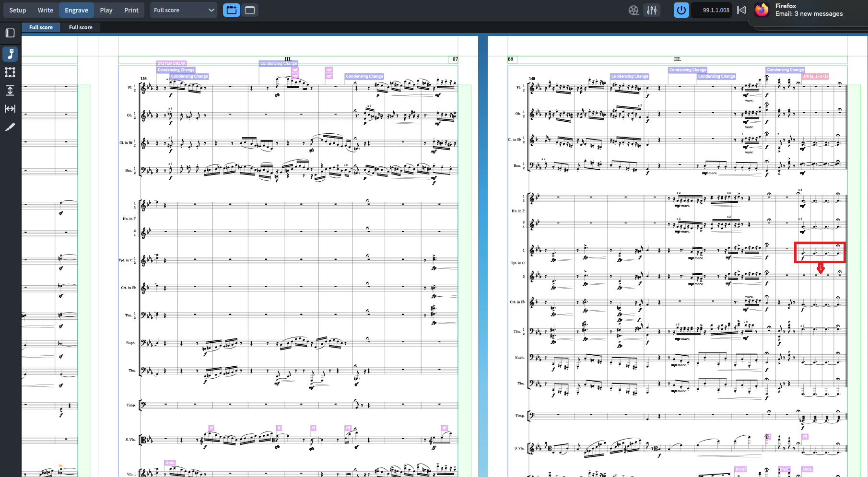The height and width of the screenshot is (477, 868).
Task: Open the Full score layout selector dropdown
Action: pos(184,10)
